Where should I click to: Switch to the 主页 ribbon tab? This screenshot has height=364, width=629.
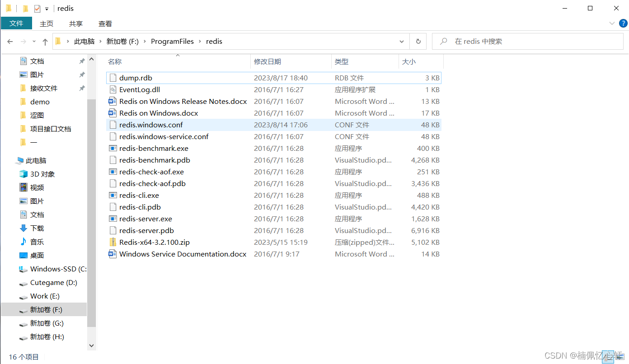tap(47, 23)
